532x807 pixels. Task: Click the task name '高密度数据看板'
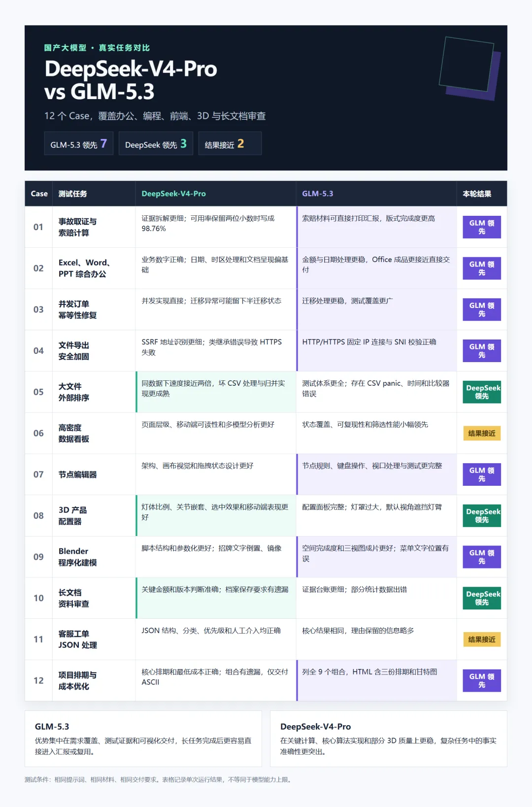[74, 434]
